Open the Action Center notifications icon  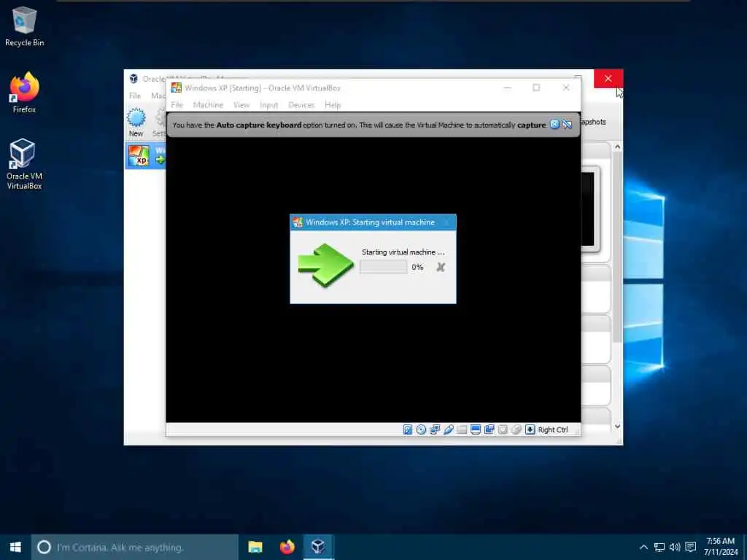(691, 547)
